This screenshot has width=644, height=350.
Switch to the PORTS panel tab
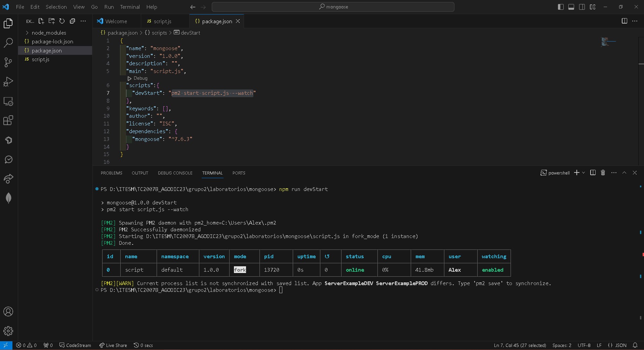tap(239, 173)
